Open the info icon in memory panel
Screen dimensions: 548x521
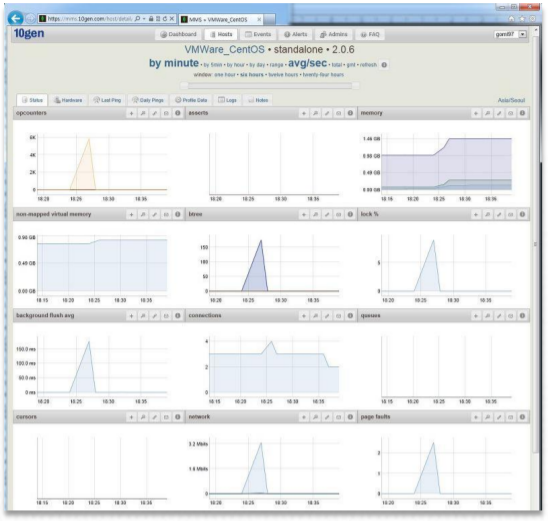point(522,113)
